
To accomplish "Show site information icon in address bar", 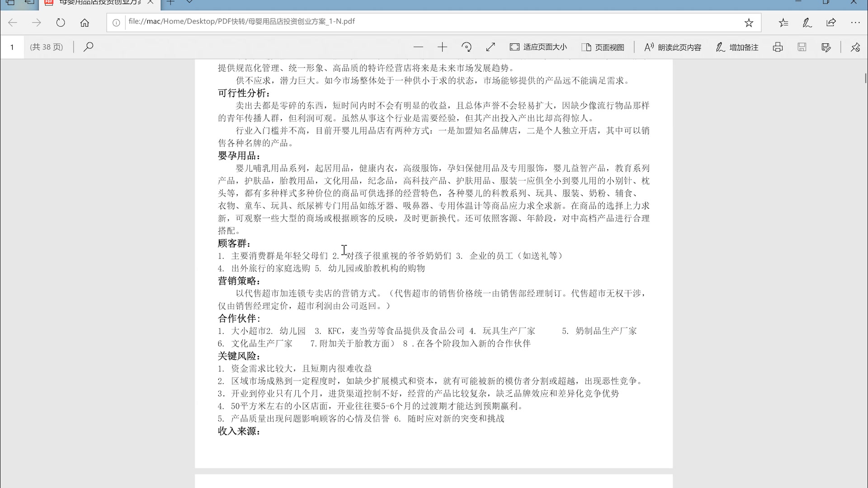I will tap(116, 23).
